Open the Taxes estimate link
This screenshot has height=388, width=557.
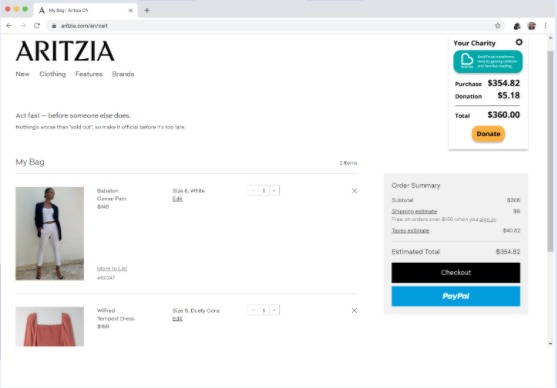click(410, 231)
